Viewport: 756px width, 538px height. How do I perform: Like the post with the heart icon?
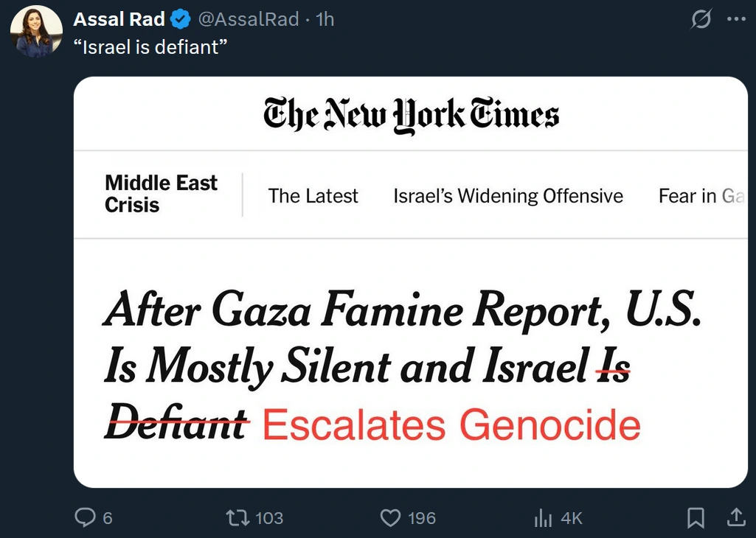click(390, 518)
